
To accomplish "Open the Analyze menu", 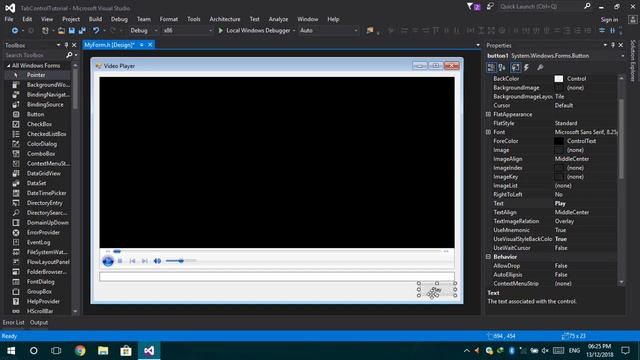I will (278, 19).
